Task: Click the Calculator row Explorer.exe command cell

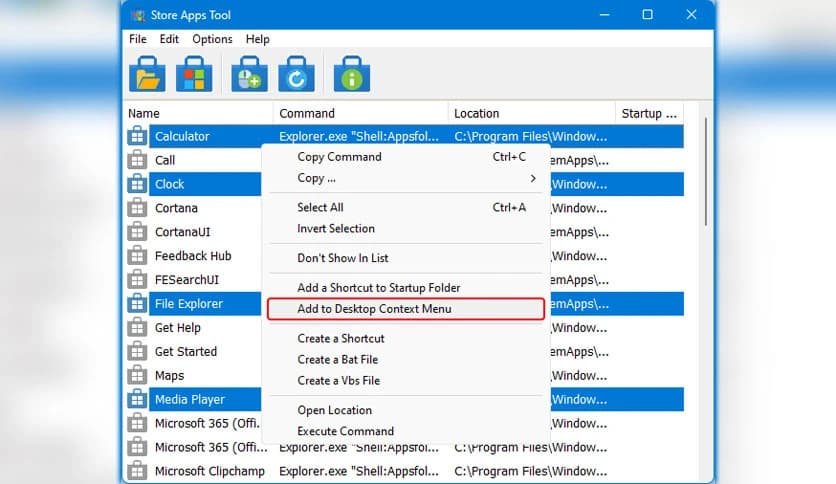Action: [359, 136]
